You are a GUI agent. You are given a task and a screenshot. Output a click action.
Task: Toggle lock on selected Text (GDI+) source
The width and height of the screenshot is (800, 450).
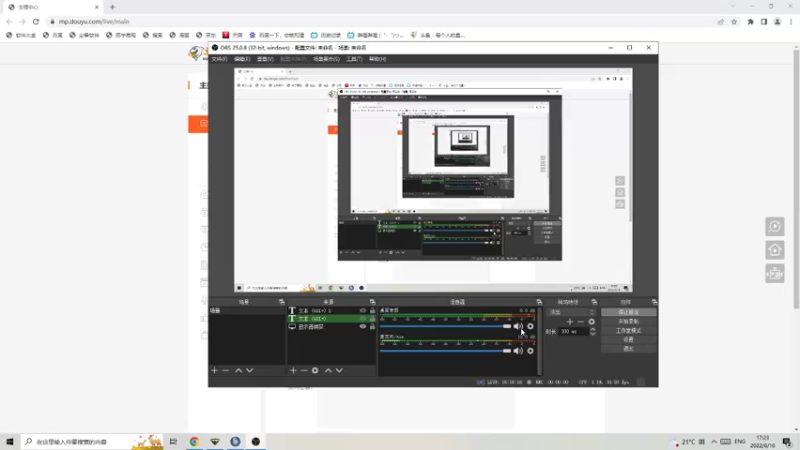[x=372, y=318]
